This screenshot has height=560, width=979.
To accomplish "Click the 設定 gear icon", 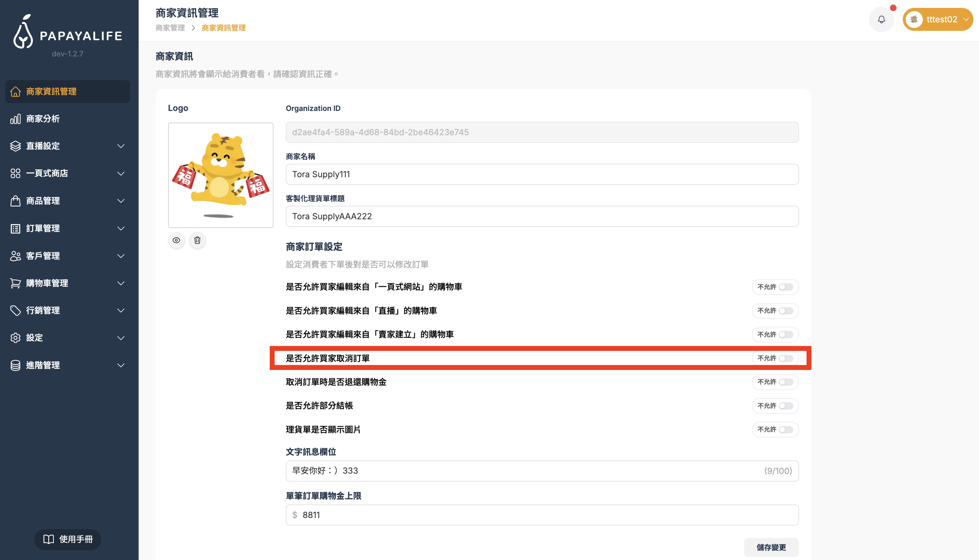I will pyautogui.click(x=15, y=338).
